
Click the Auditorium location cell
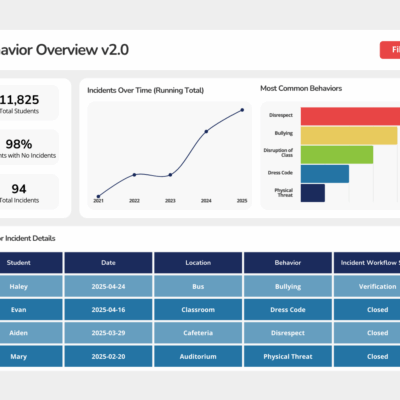198,356
